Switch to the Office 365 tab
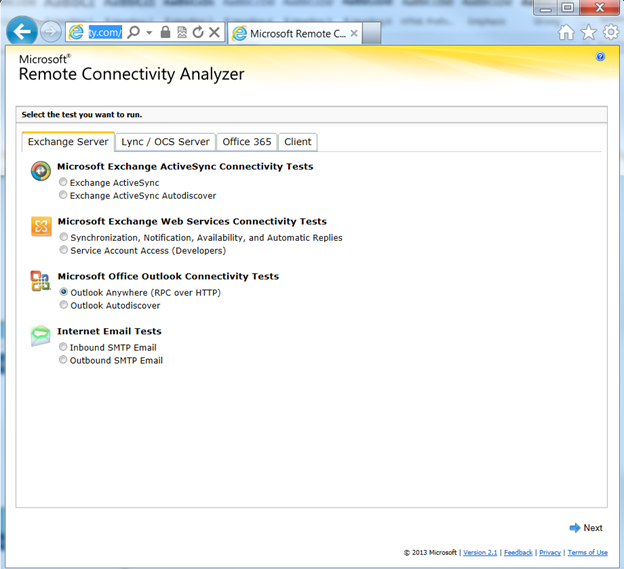 click(x=247, y=142)
